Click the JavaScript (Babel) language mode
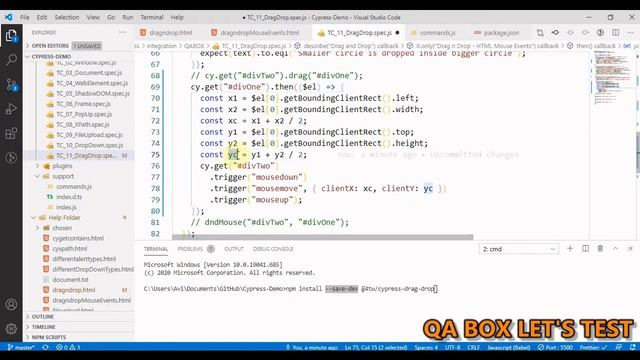The width and height of the screenshot is (640, 360). click(509, 347)
